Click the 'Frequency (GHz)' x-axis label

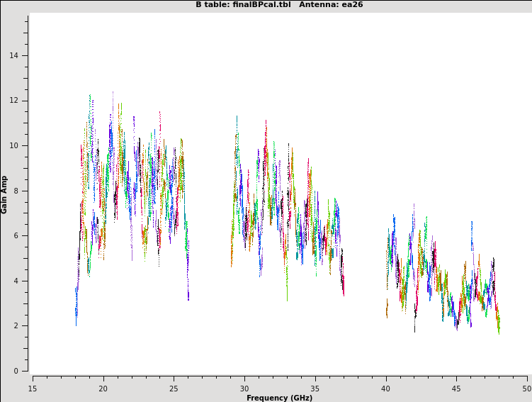(279, 398)
